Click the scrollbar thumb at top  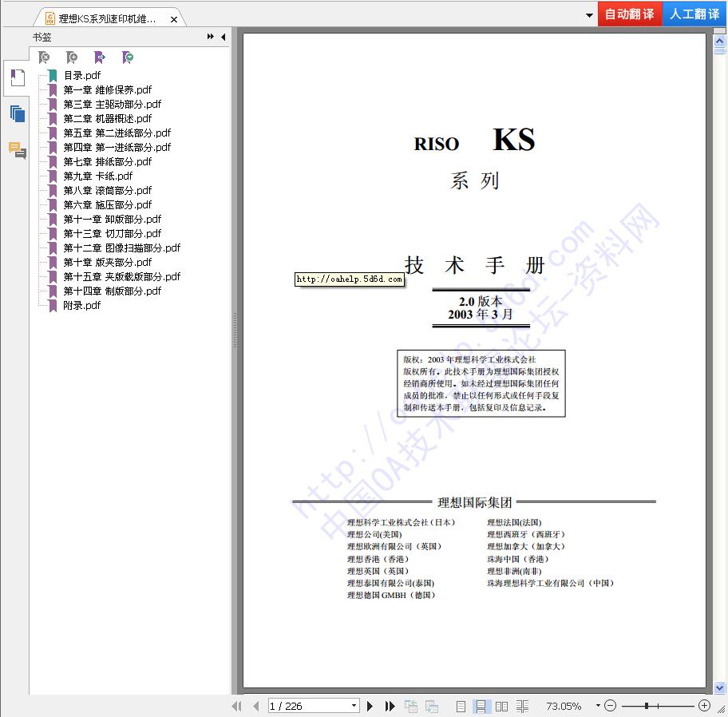coord(720,50)
